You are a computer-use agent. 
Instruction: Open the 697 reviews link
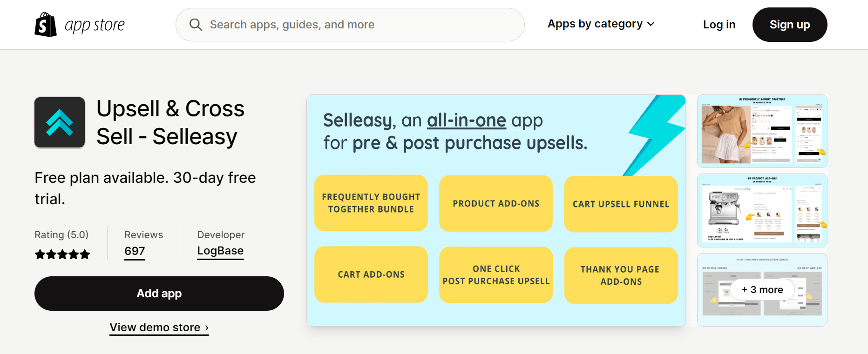(x=135, y=251)
